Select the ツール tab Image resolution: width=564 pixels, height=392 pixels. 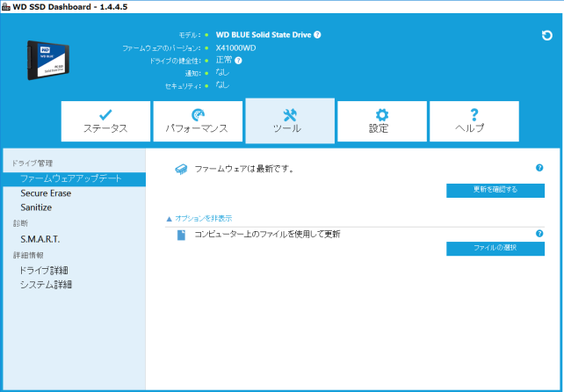pos(290,120)
